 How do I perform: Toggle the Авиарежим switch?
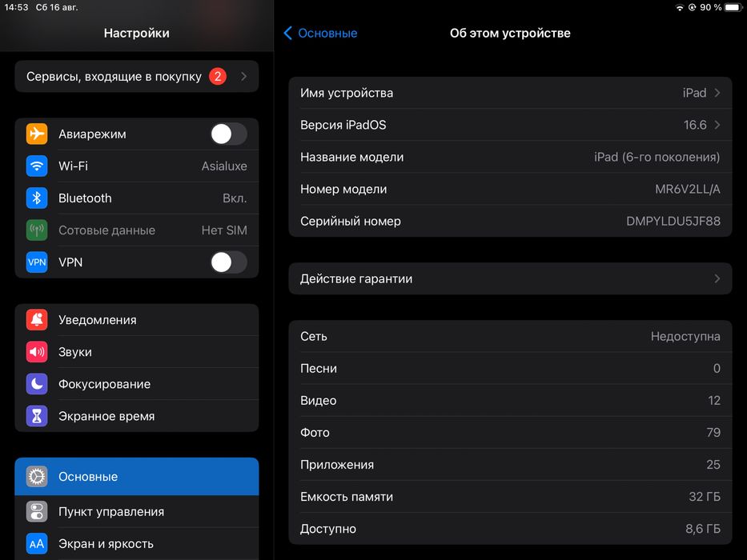pyautogui.click(x=229, y=134)
